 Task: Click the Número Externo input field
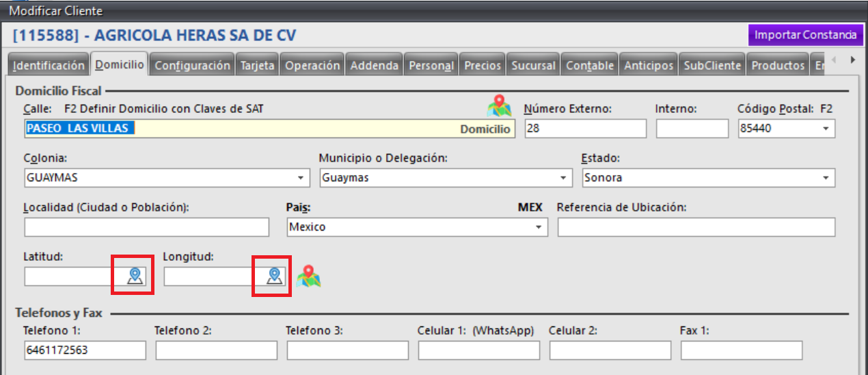click(x=585, y=129)
